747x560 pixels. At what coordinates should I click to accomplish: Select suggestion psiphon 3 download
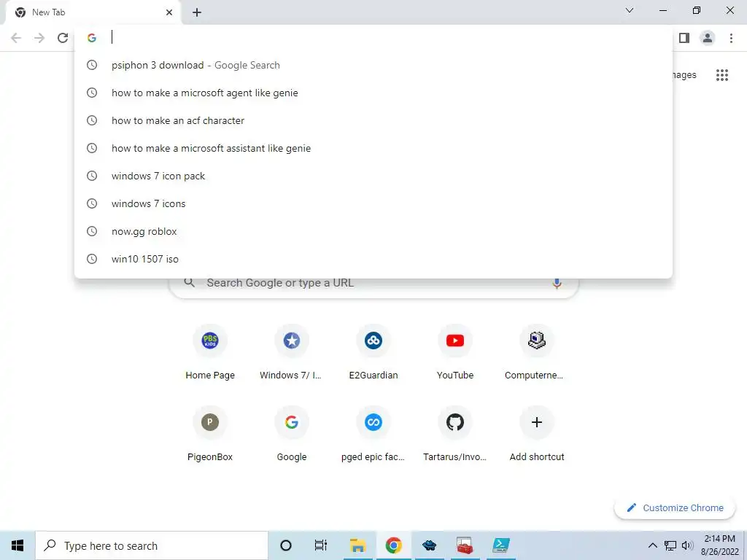tap(373, 65)
